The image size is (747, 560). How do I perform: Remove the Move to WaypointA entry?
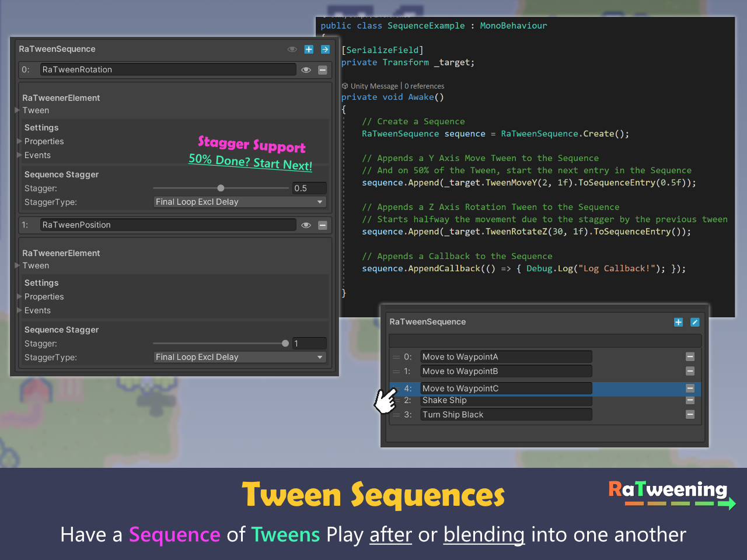tap(690, 357)
